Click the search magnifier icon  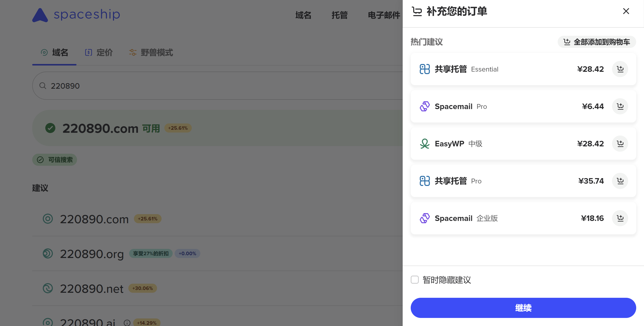point(43,86)
